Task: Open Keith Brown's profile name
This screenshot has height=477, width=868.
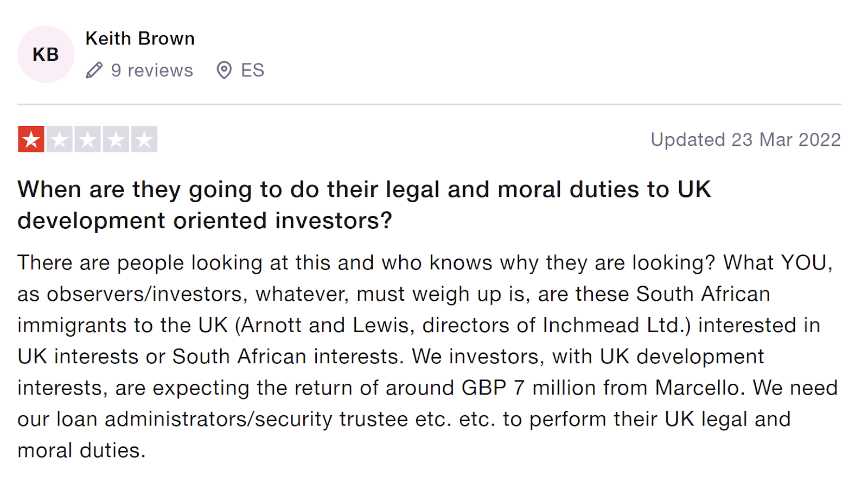Action: [140, 39]
